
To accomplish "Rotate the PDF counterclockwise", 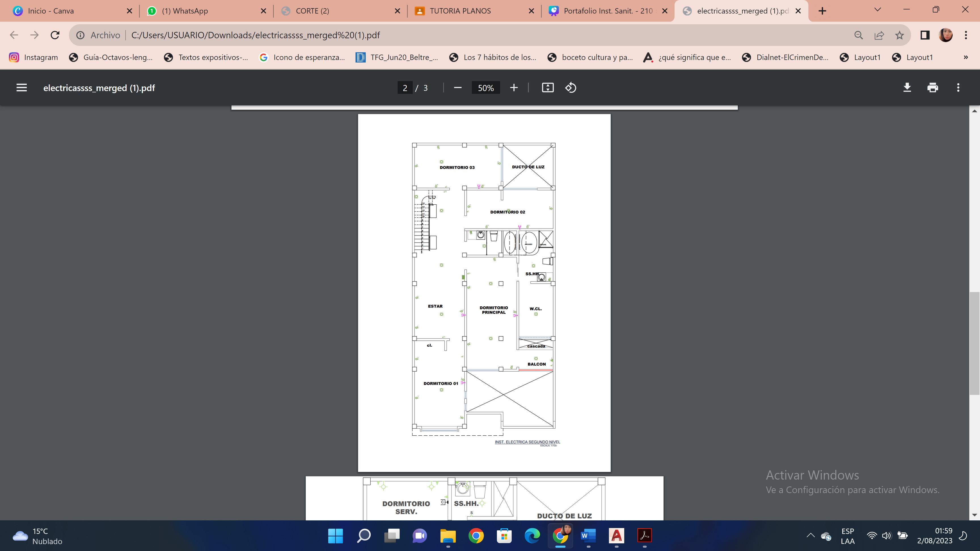I will tap(571, 88).
